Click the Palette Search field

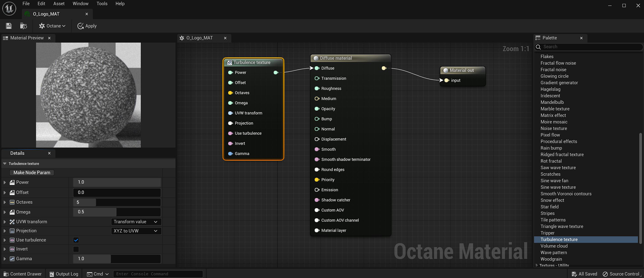589,47
